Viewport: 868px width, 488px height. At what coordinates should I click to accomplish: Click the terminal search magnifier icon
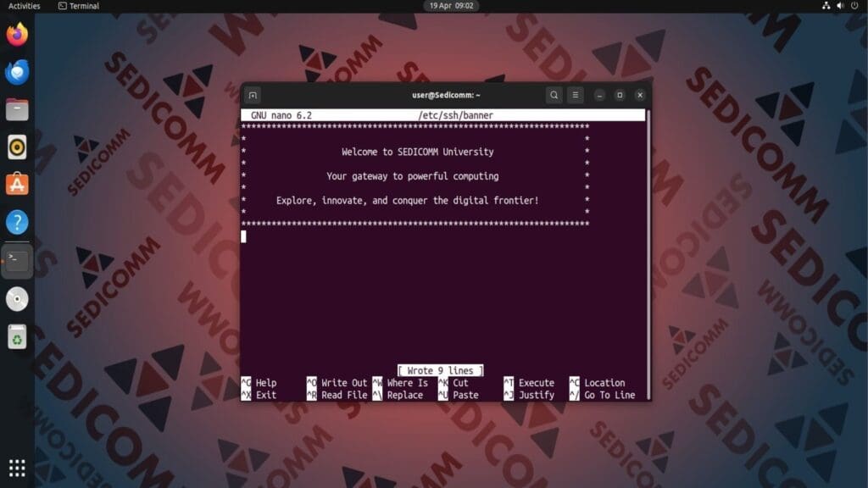[554, 95]
